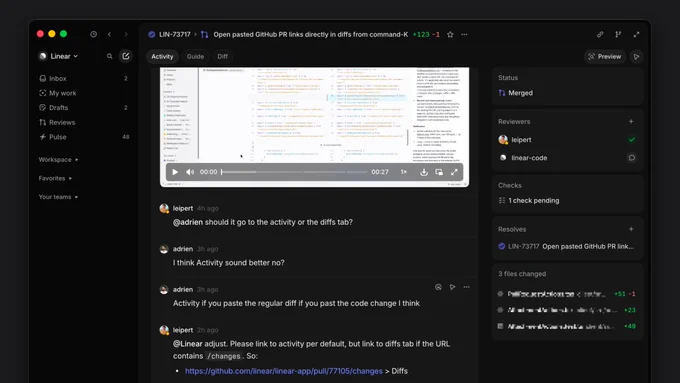The width and height of the screenshot is (680, 383).
Task: Download the video
Action: [424, 172]
